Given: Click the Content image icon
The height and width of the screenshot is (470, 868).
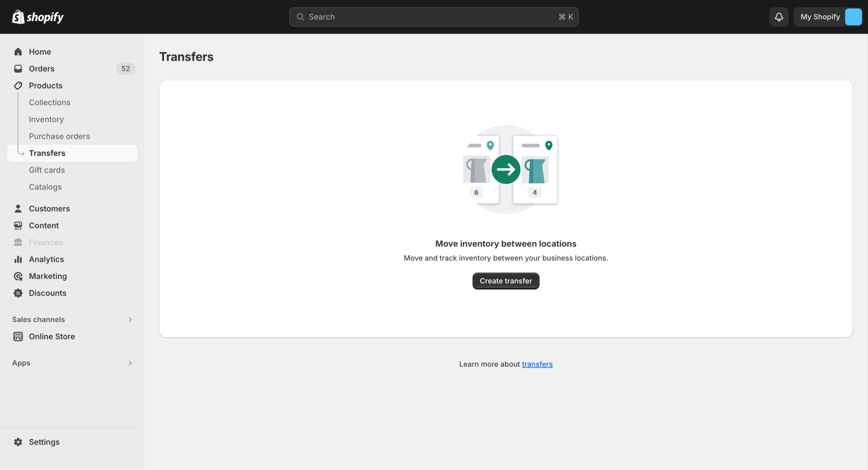Looking at the screenshot, I should [18, 226].
